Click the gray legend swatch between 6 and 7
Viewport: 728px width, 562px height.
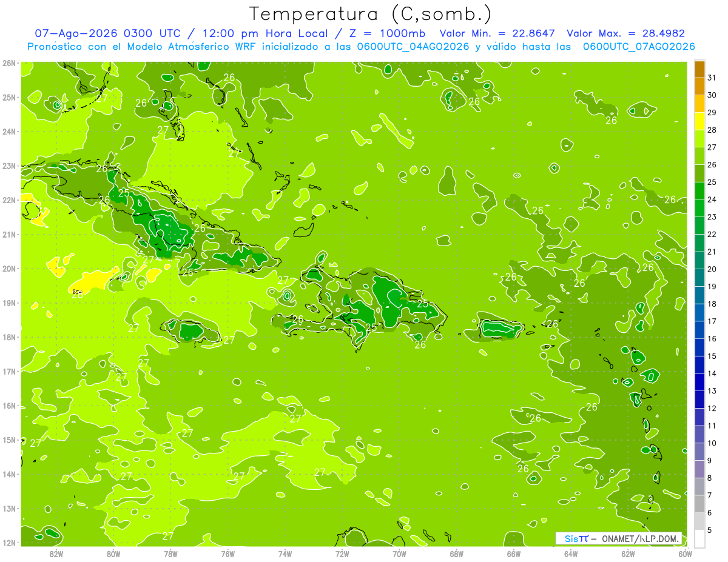pos(699,504)
